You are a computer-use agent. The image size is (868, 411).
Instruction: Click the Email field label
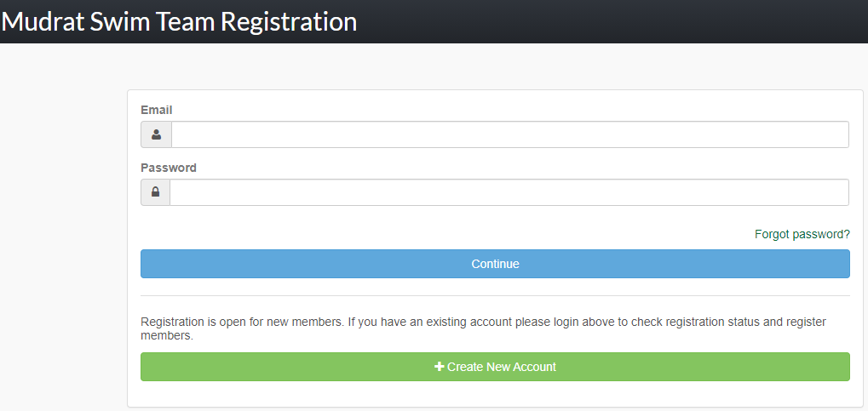pos(157,110)
